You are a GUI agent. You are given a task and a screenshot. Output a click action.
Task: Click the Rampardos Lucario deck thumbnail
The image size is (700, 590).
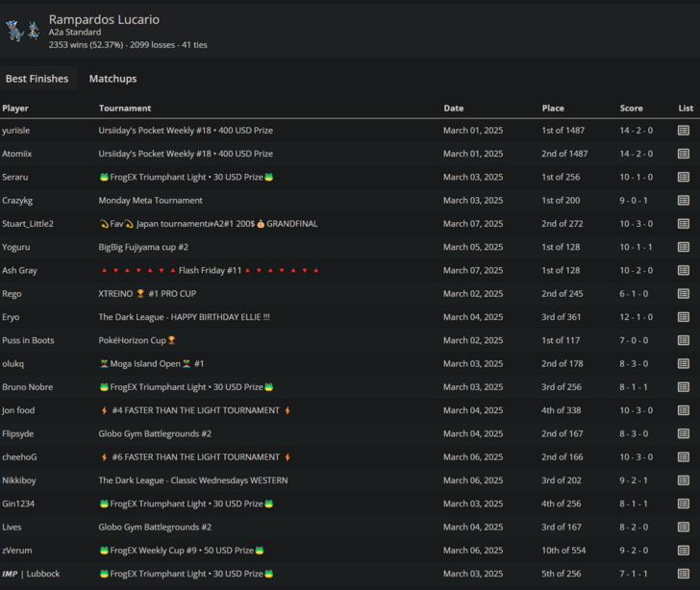point(22,31)
